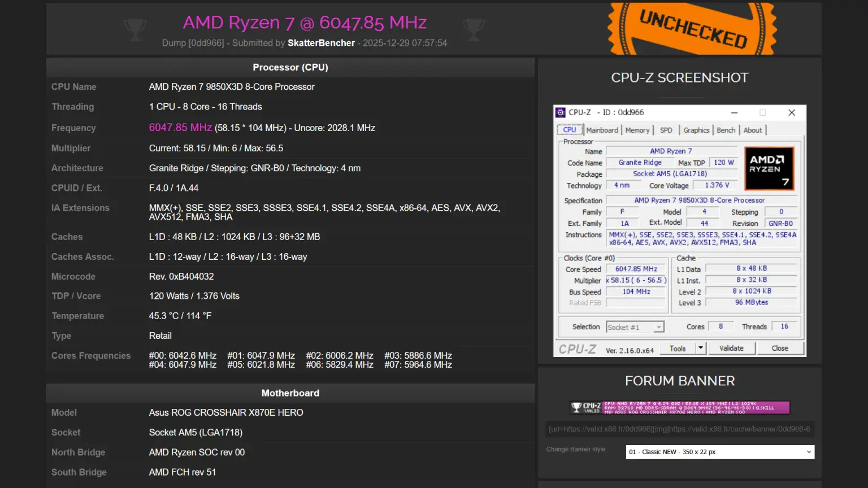Click the CPU-Z SCREENSHOT heading

point(680,78)
